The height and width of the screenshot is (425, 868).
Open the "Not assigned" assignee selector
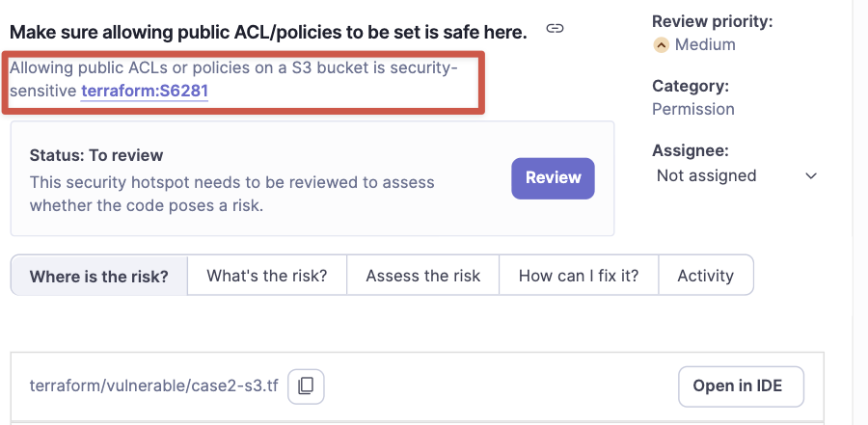click(706, 175)
